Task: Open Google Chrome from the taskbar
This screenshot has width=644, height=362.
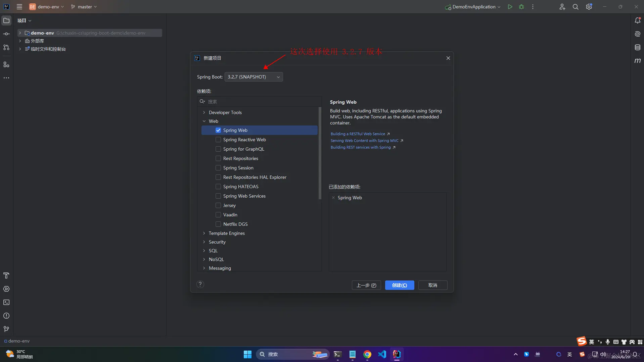Action: (x=367, y=354)
